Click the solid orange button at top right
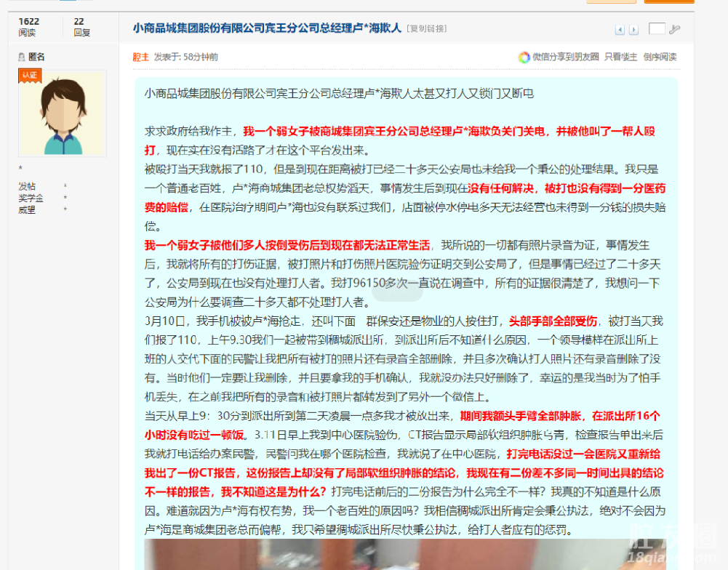The width and height of the screenshot is (728, 570). pyautogui.click(x=668, y=1)
